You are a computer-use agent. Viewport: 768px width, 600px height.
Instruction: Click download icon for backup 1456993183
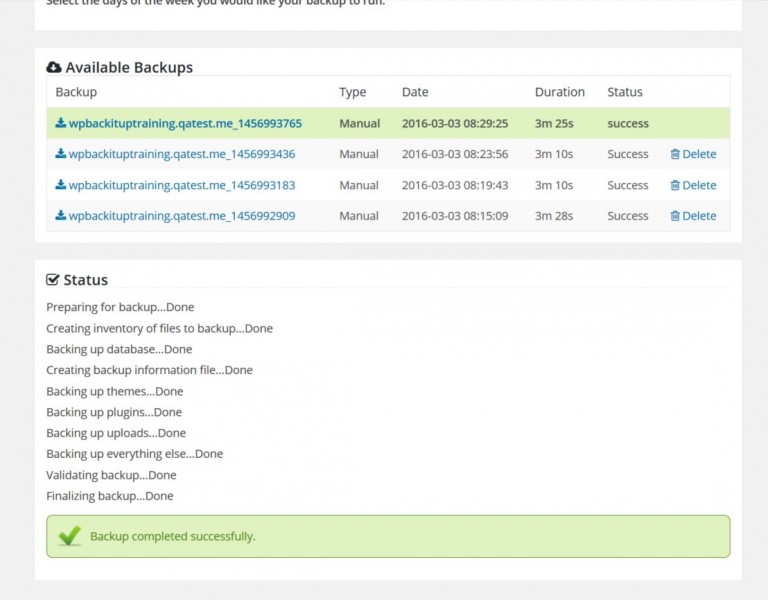[61, 184]
